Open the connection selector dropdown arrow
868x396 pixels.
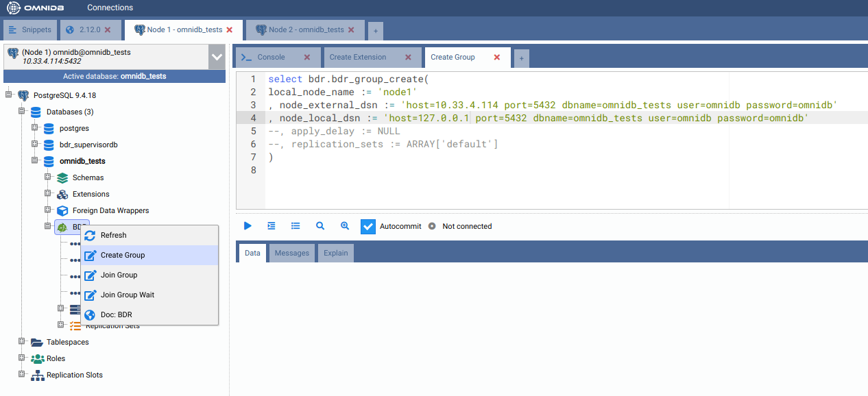coord(217,57)
